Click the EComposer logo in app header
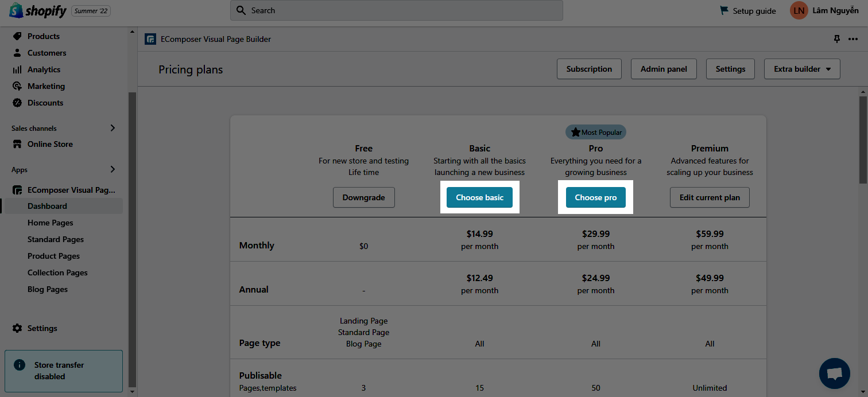This screenshot has width=868, height=397. [x=150, y=39]
